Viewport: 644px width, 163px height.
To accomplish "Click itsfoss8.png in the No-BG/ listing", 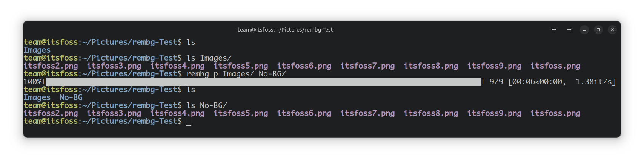I will (x=431, y=113).
